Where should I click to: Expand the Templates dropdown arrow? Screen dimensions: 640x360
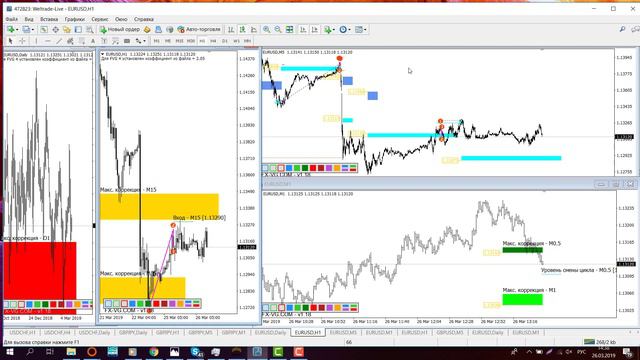click(365, 29)
